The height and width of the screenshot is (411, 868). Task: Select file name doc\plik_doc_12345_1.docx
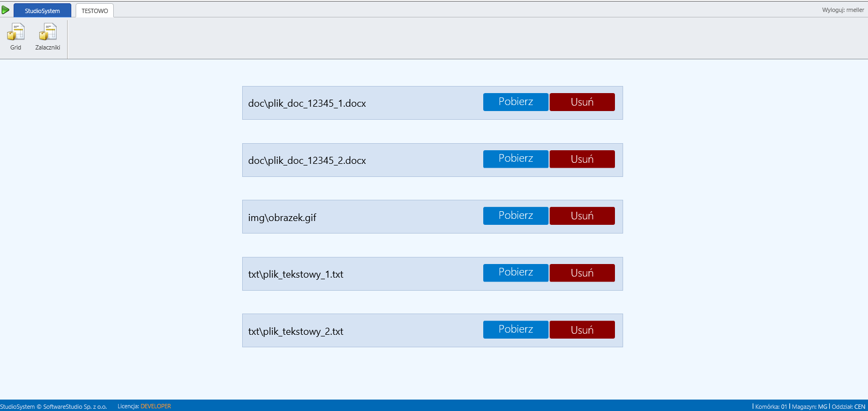(x=307, y=103)
